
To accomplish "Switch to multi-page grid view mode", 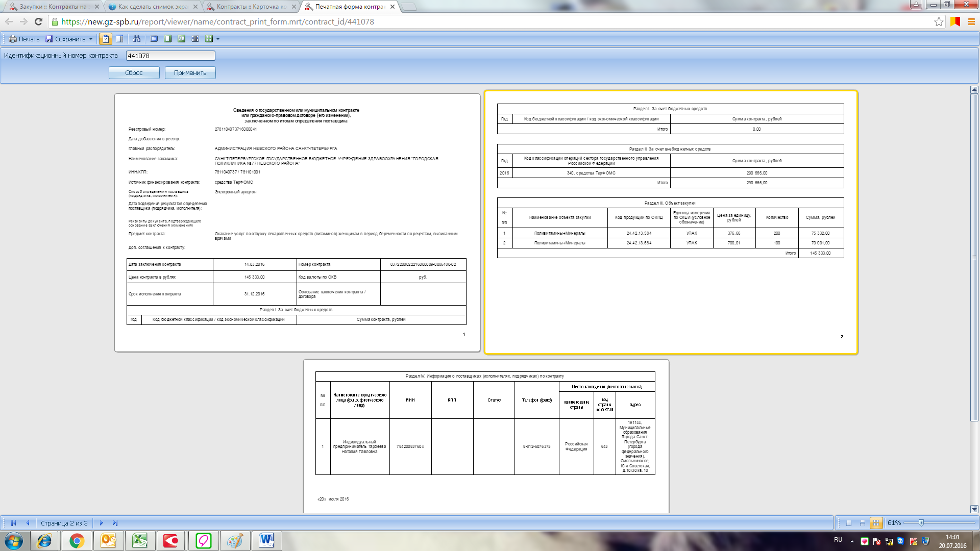I will point(876,523).
